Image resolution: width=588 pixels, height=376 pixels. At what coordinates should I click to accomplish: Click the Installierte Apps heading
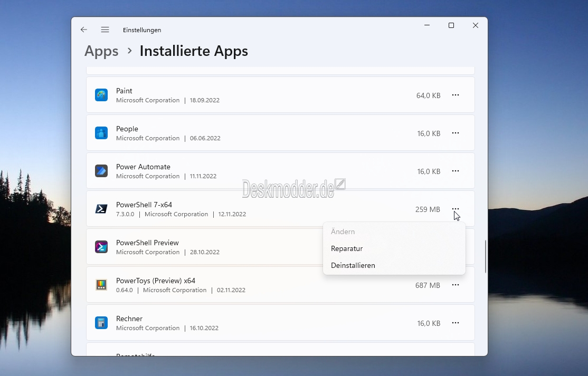[x=194, y=51]
